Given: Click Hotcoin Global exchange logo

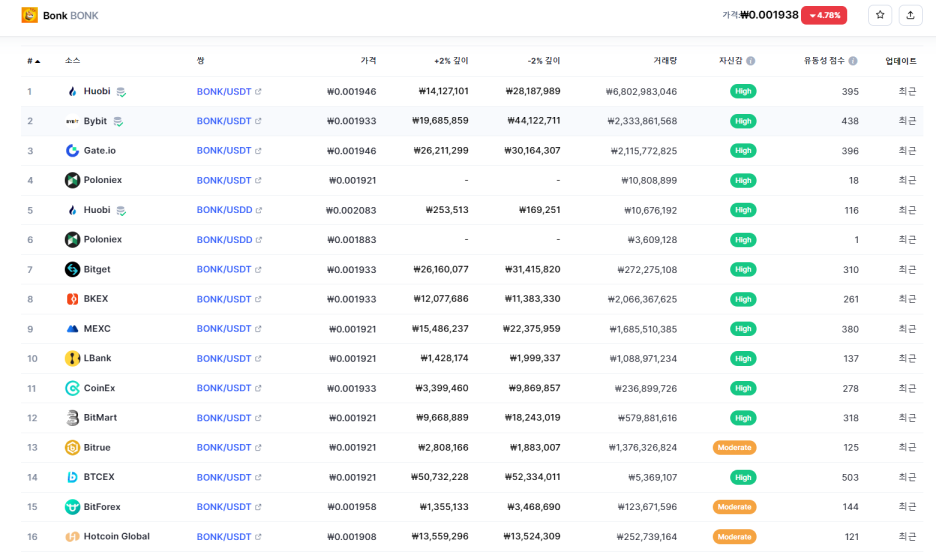Looking at the screenshot, I should (x=72, y=536).
